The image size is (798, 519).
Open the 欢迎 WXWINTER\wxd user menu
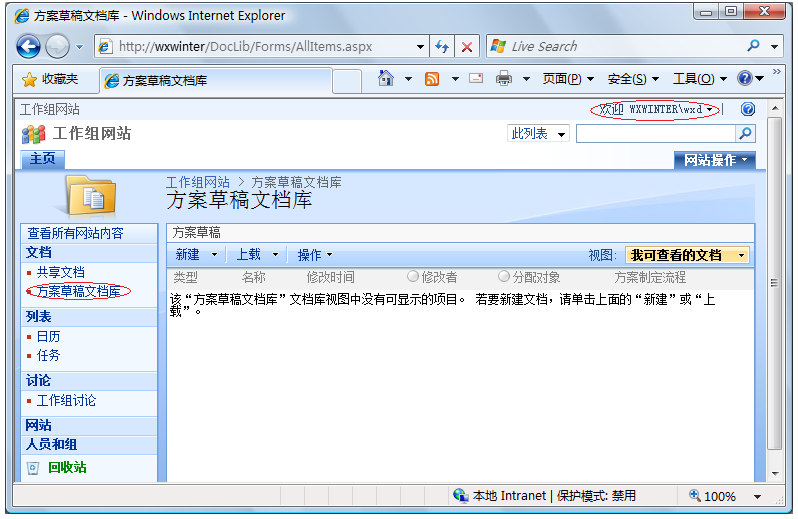click(656, 109)
